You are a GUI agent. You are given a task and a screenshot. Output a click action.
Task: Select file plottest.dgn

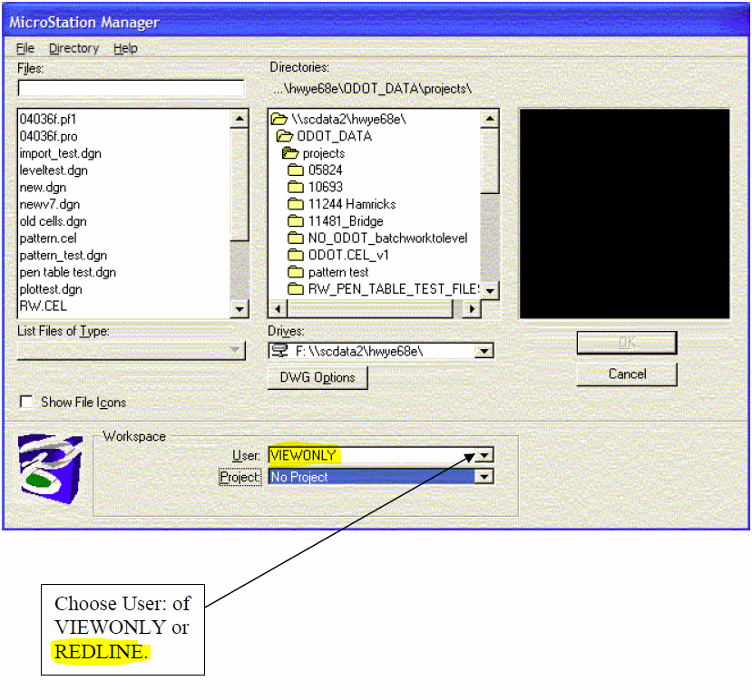[51, 289]
